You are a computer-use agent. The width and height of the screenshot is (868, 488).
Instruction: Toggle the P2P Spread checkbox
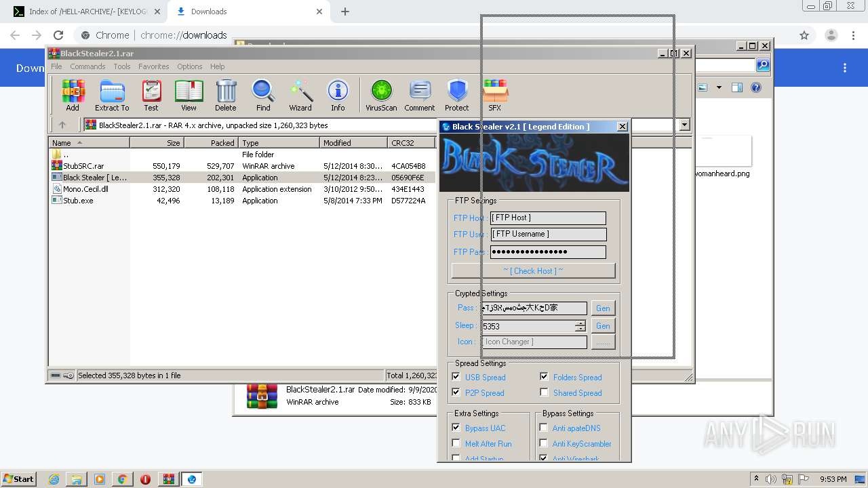[x=456, y=392]
